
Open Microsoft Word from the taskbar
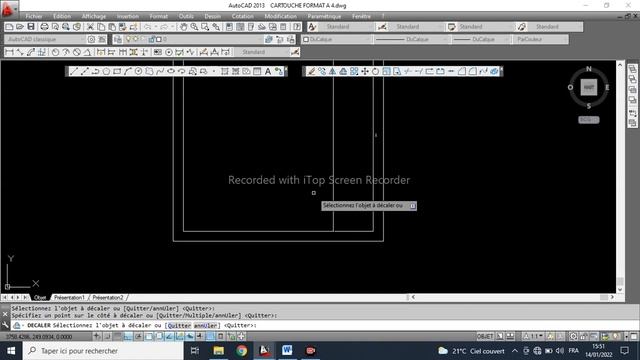[x=287, y=351]
